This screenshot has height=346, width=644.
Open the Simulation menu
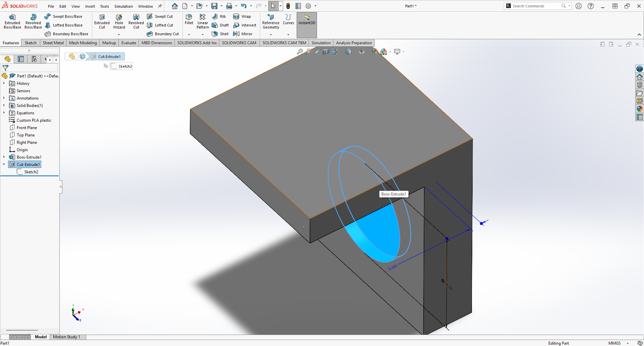pos(123,6)
